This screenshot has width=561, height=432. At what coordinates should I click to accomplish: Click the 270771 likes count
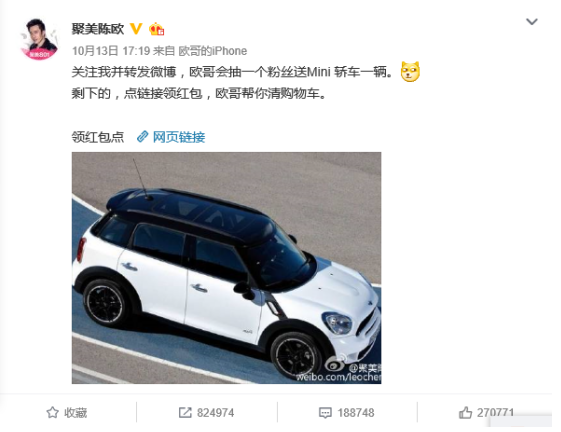495,413
